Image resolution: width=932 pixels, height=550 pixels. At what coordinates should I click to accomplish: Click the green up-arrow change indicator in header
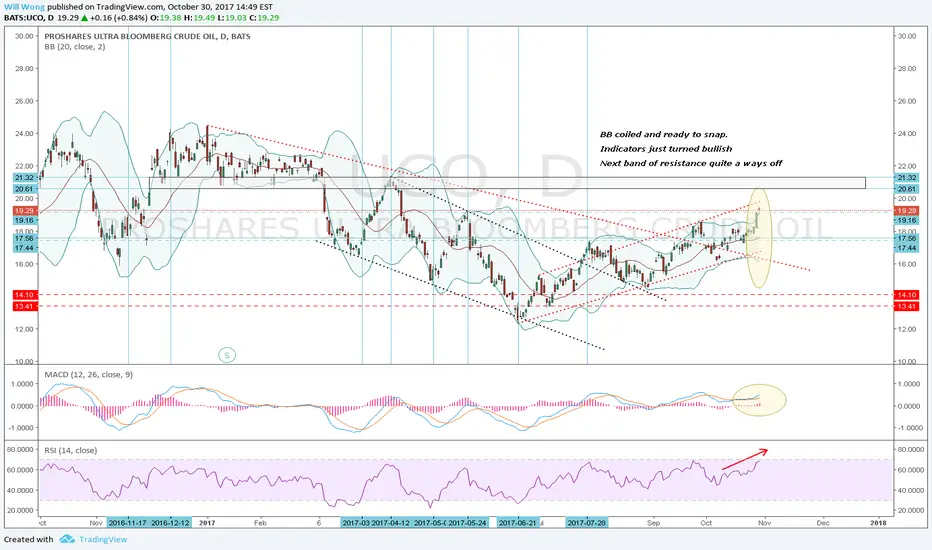(84, 18)
